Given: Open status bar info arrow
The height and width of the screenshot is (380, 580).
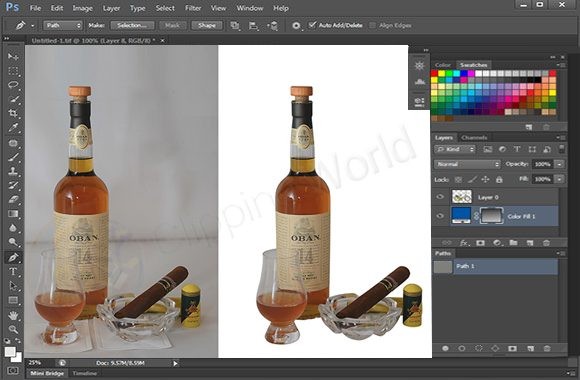Looking at the screenshot, I should (175, 363).
